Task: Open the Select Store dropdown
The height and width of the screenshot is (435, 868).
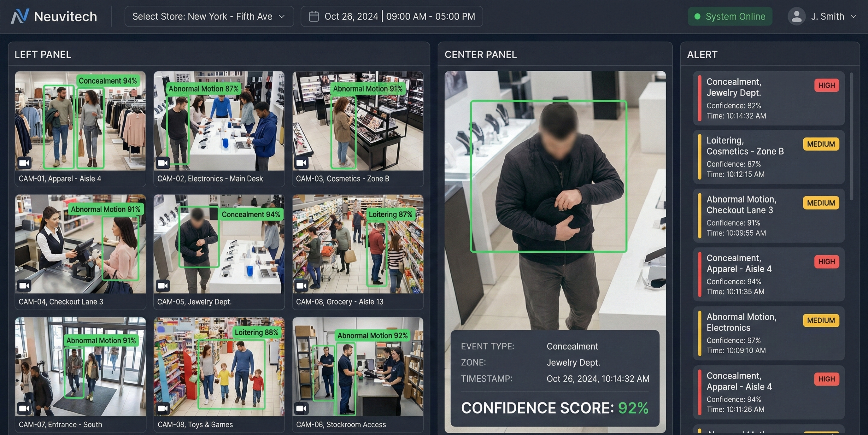Action: click(x=208, y=16)
